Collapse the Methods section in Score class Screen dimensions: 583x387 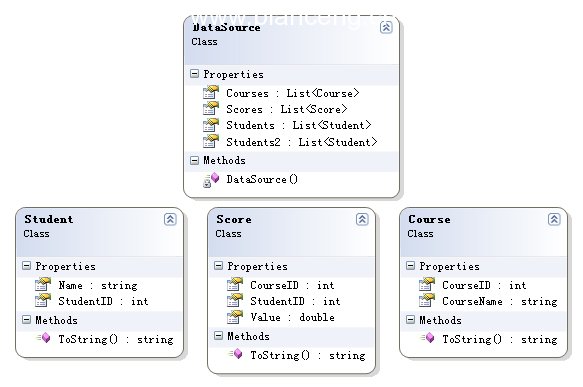tap(218, 336)
